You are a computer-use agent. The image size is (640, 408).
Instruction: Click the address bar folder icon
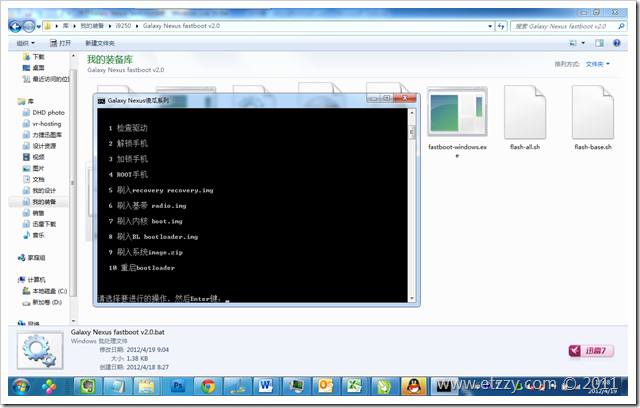pos(47,26)
